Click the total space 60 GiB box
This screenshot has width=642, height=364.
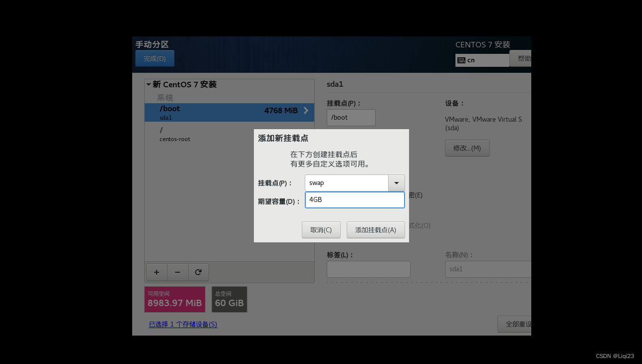click(x=229, y=299)
